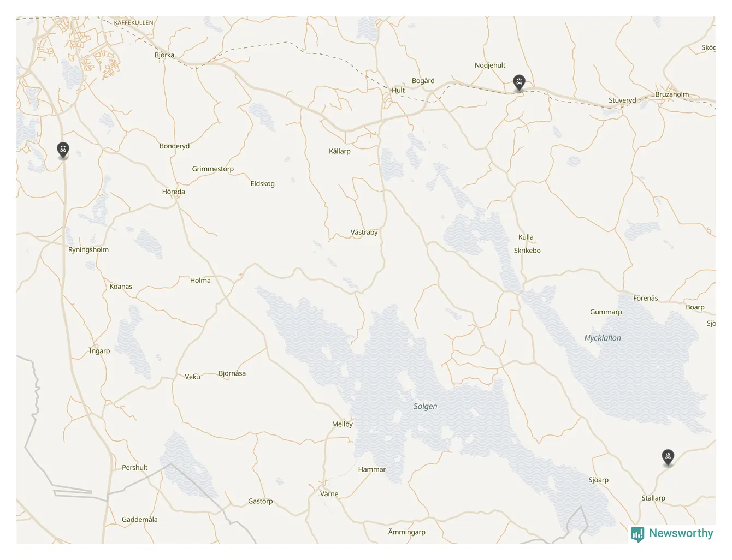Select the Mellby village label
732x560 pixels.
343,424
